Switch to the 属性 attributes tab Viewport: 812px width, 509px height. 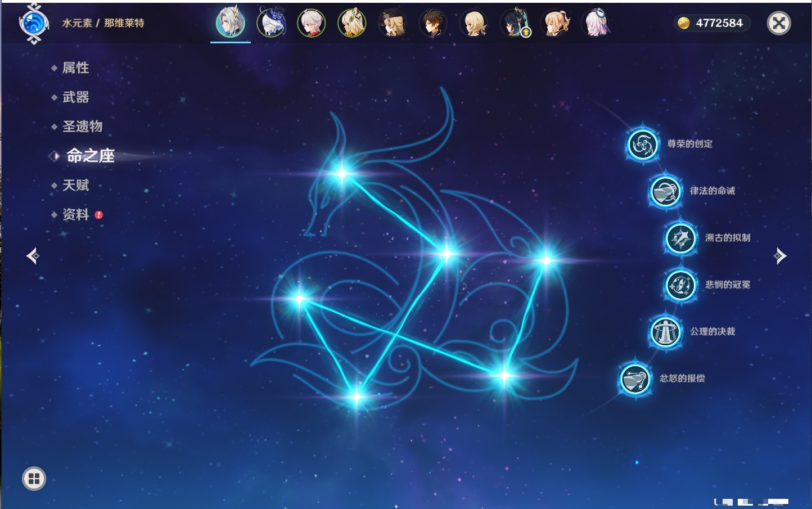coord(75,68)
